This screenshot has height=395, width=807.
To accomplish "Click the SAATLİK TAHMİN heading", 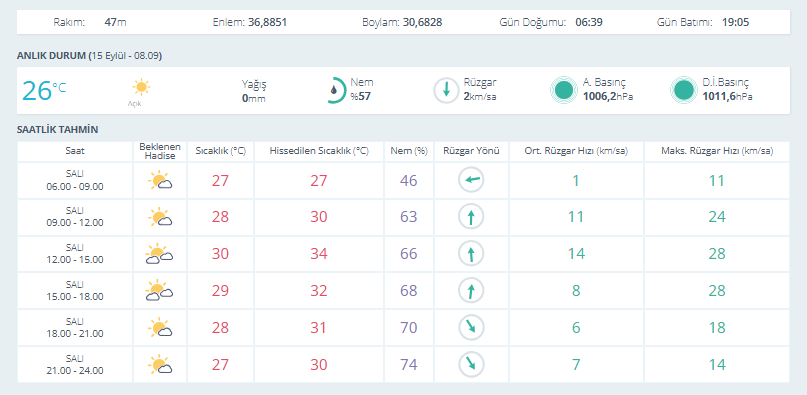I will 57,130.
